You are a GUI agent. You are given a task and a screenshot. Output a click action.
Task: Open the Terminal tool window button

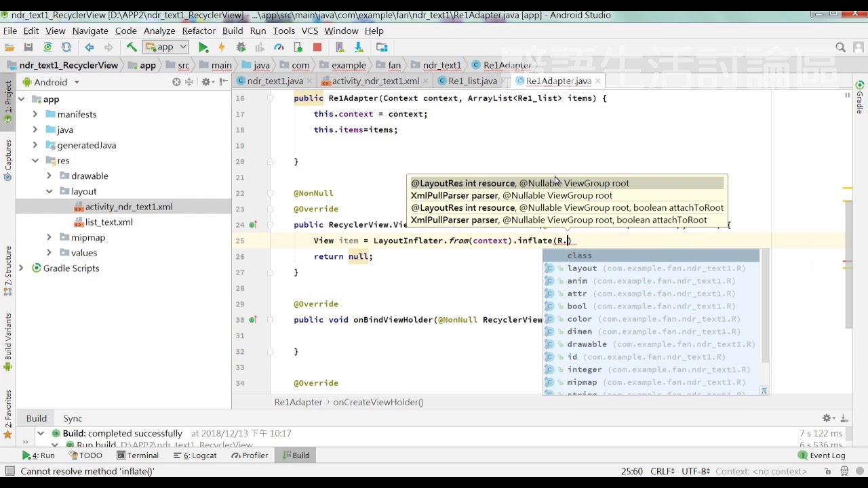point(138,455)
